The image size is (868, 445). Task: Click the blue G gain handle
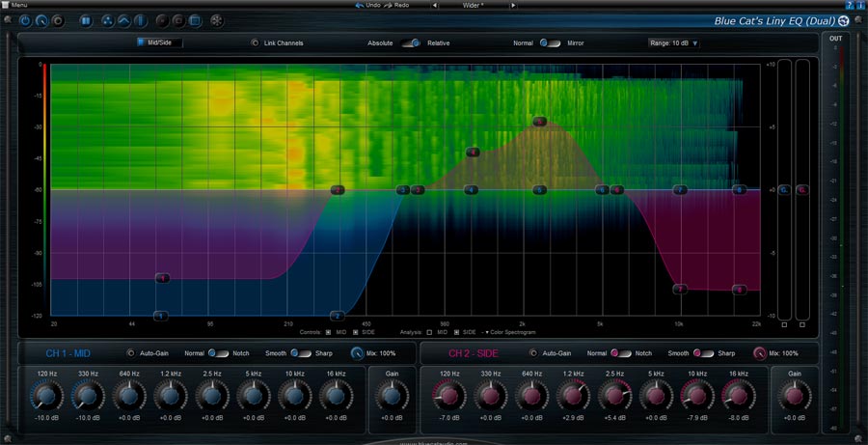click(784, 190)
